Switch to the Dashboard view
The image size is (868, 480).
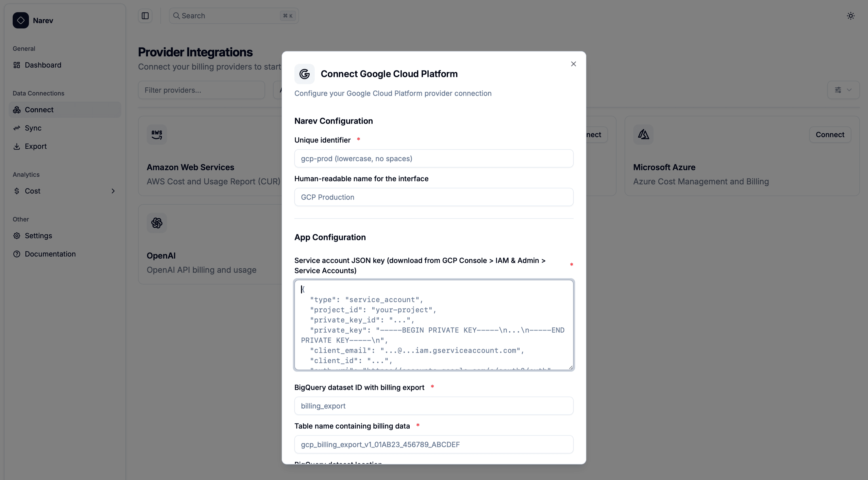[x=43, y=65]
